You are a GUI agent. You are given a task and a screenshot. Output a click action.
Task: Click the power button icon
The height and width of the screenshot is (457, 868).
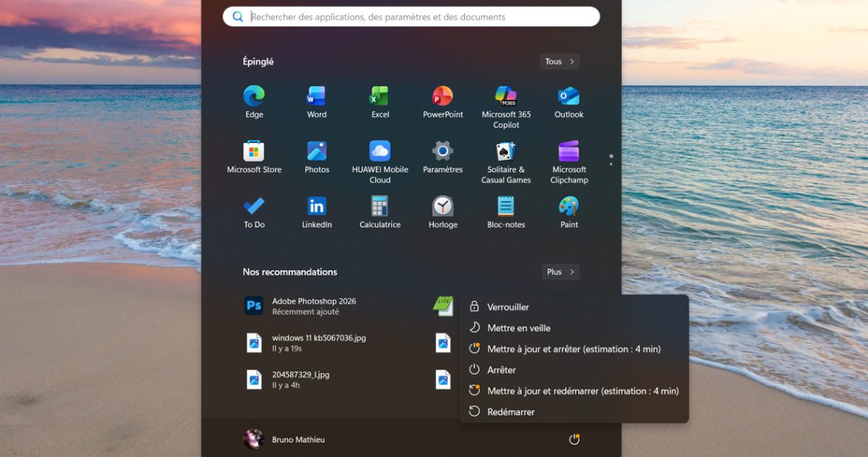point(574,439)
